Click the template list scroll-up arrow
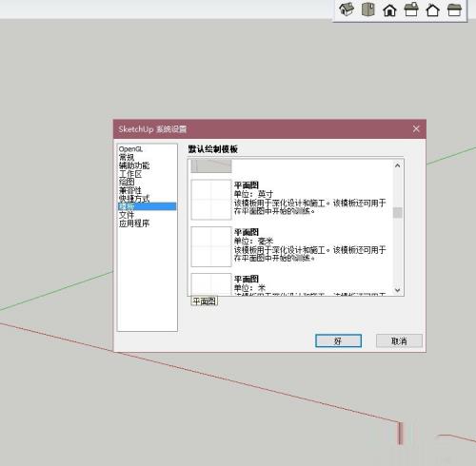The height and width of the screenshot is (466, 476). pyautogui.click(x=397, y=165)
